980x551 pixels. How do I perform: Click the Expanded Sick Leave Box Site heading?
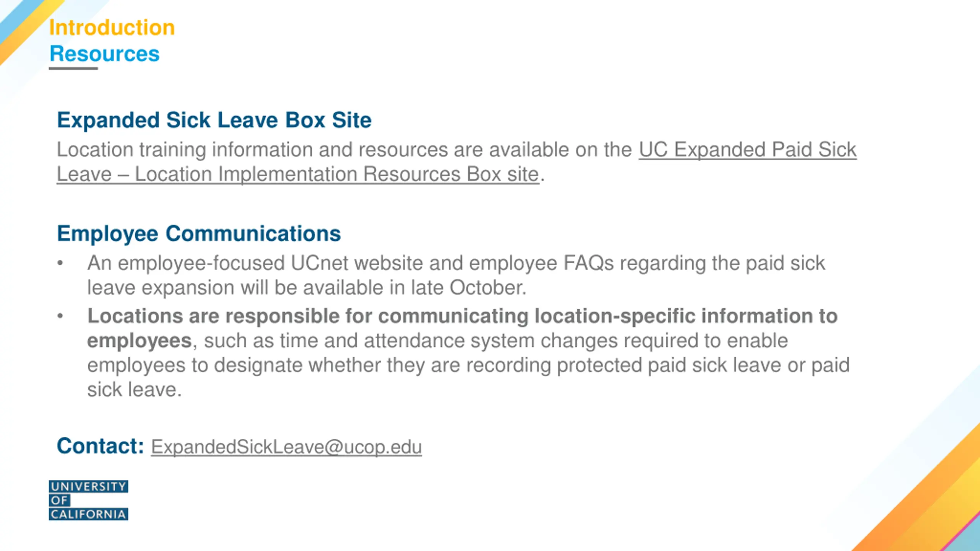pyautogui.click(x=214, y=120)
